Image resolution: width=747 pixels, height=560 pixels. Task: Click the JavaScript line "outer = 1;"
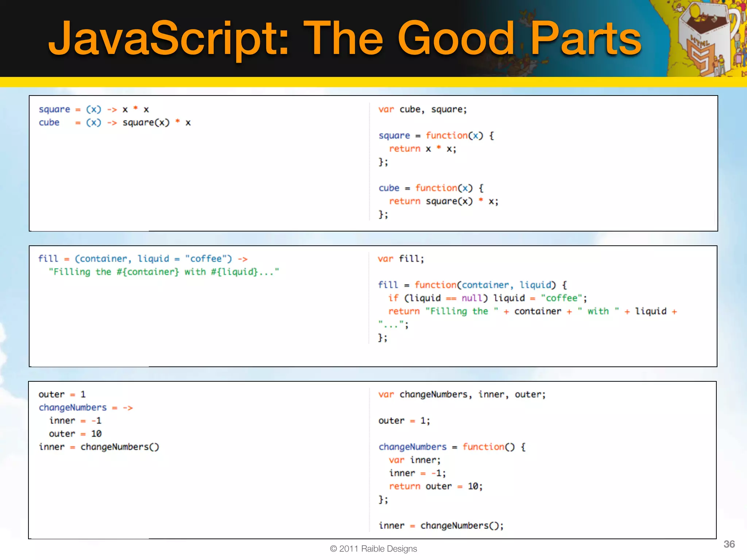pyautogui.click(x=404, y=421)
